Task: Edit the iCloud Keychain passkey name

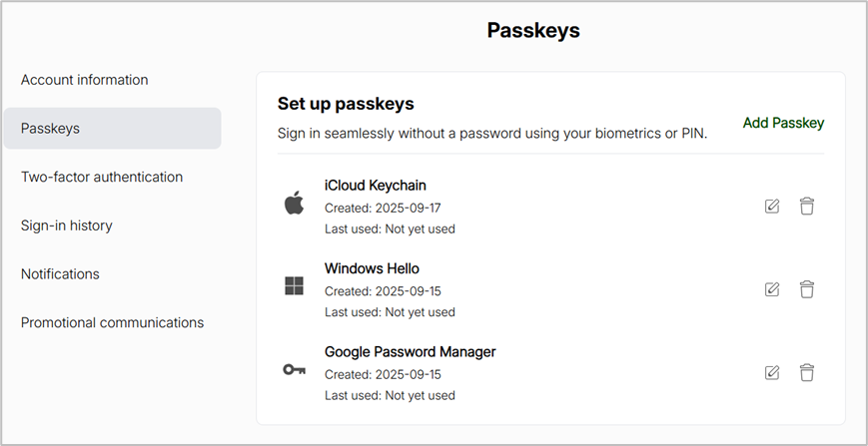Action: click(771, 207)
